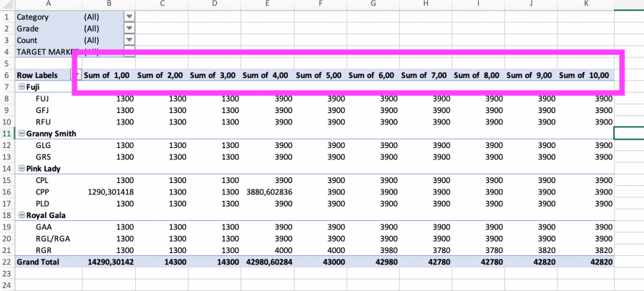The height and width of the screenshot is (291, 644).
Task: Select the CPL row label
Action: (43, 180)
